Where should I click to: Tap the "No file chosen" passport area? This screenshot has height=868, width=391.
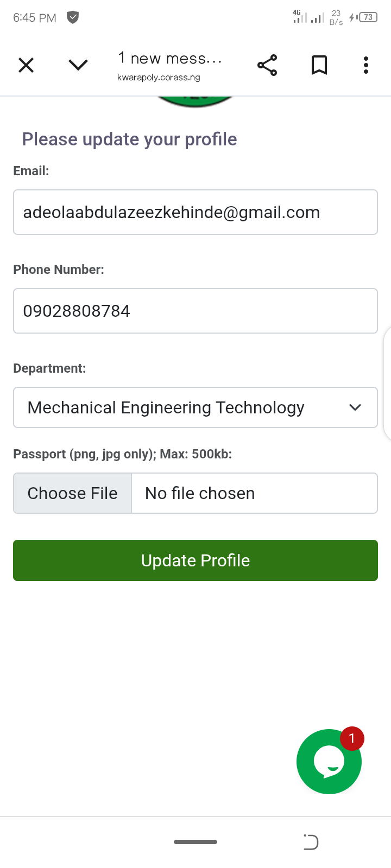254,493
